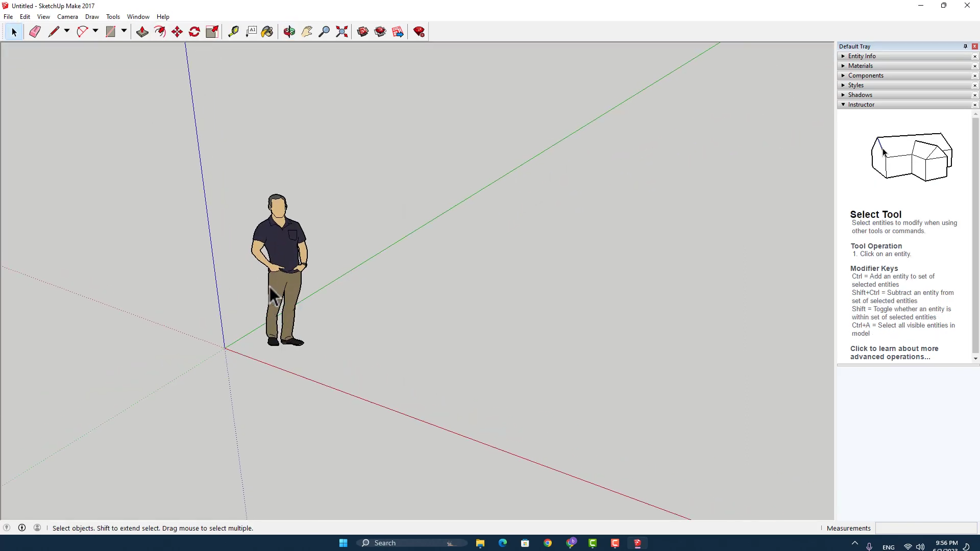
Task: Open File Explorer from taskbar
Action: point(480,543)
